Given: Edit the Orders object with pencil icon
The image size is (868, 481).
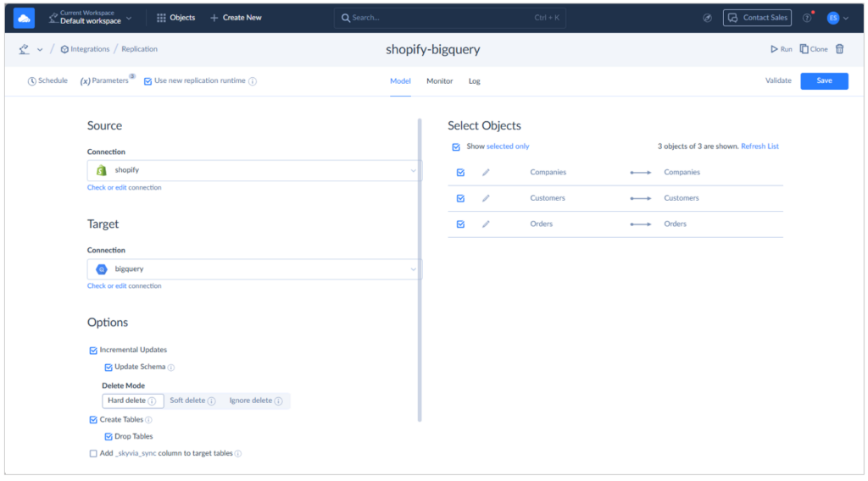Looking at the screenshot, I should [x=486, y=224].
